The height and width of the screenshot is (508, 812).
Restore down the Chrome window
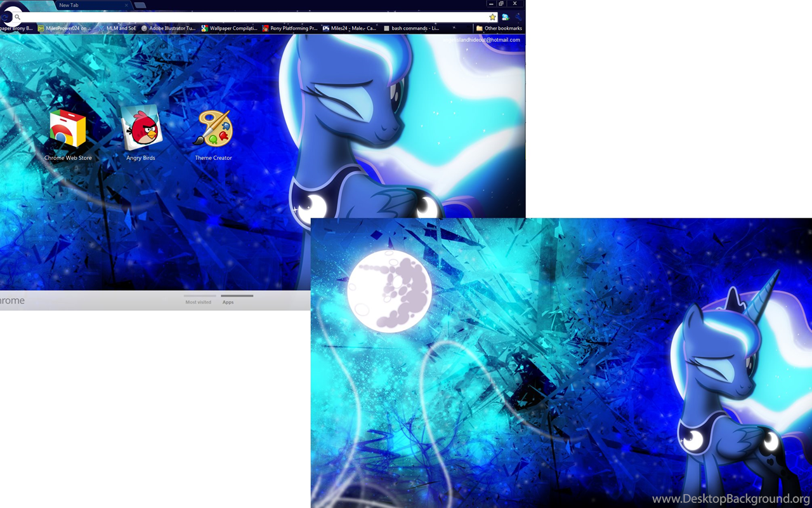point(501,4)
